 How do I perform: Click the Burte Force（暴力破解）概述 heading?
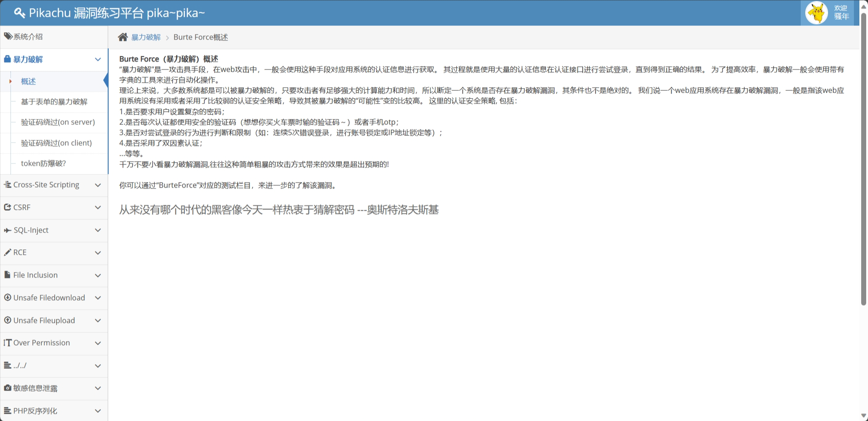(x=169, y=59)
